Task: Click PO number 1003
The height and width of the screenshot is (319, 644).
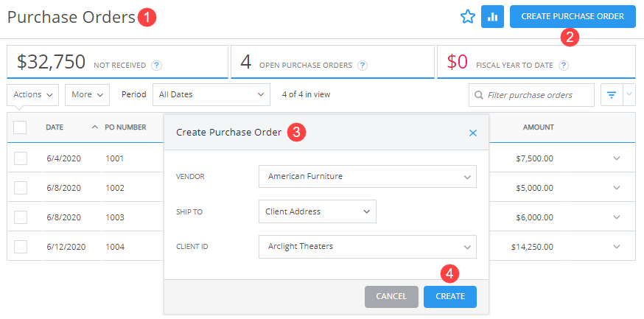Action: pyautogui.click(x=115, y=217)
